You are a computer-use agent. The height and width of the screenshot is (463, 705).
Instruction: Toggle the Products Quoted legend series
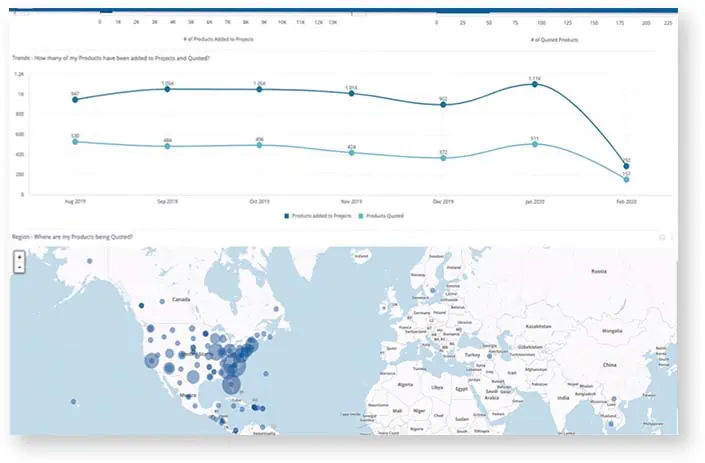click(x=381, y=216)
